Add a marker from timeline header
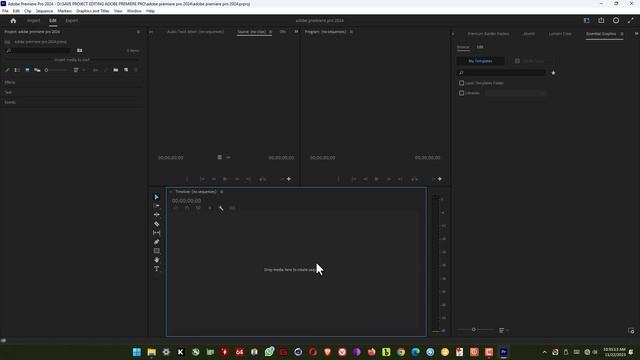640x360 pixels. tap(210, 208)
